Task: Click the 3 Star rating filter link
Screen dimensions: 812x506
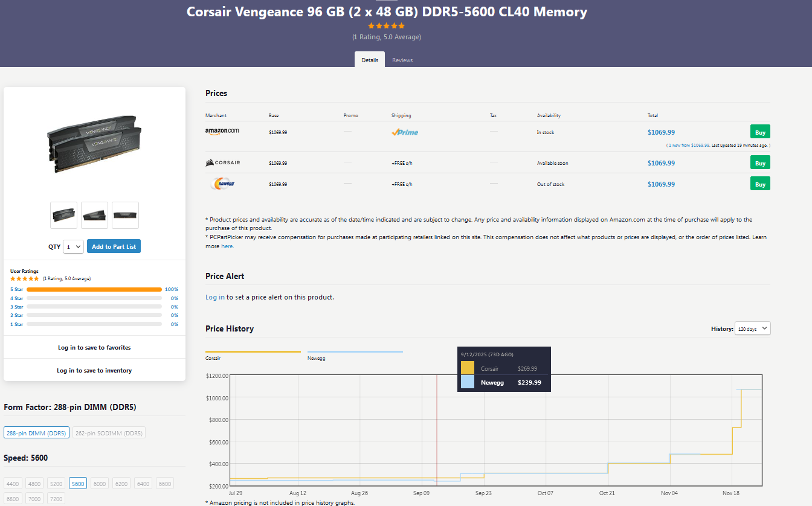Action: (x=17, y=307)
